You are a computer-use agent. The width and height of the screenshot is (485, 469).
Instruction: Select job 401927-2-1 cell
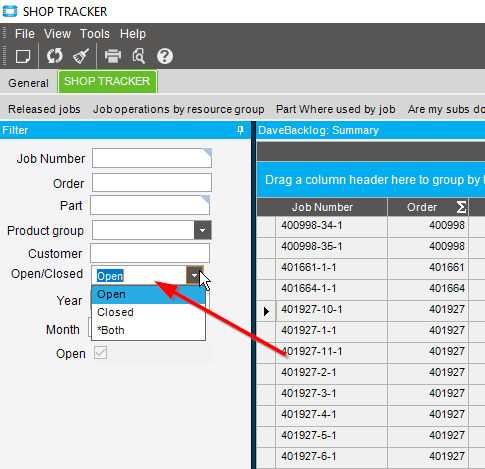[x=331, y=373]
